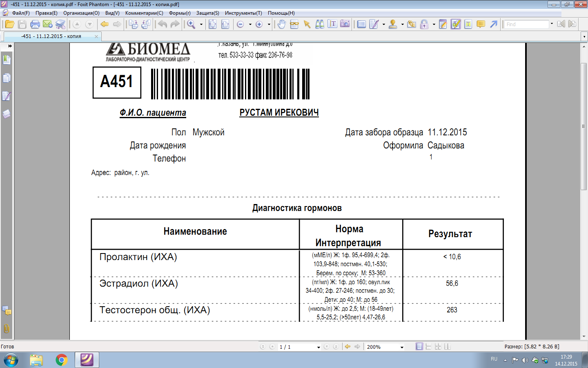Click the padlock security icon
The image size is (588, 368).
[424, 25]
